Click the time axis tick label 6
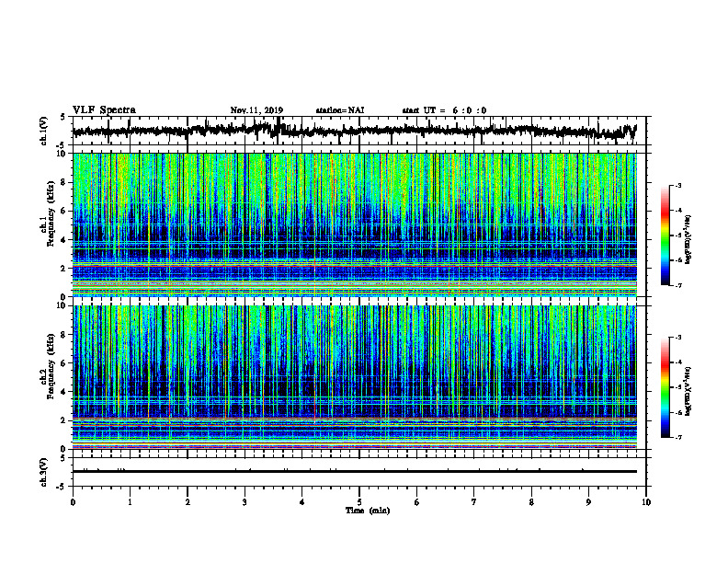Image resolution: width=728 pixels, height=563 pixels. pyautogui.click(x=417, y=502)
